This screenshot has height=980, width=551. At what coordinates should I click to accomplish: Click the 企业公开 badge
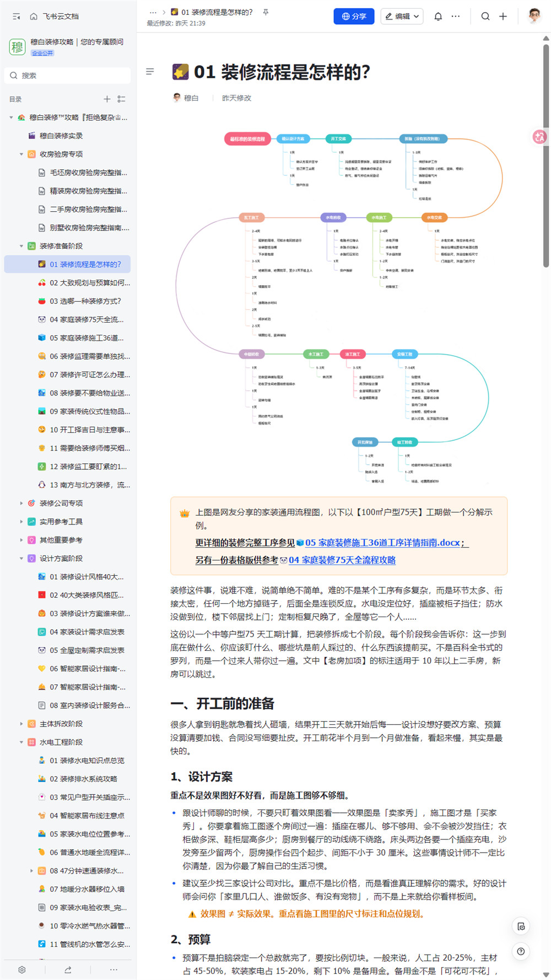(x=42, y=53)
